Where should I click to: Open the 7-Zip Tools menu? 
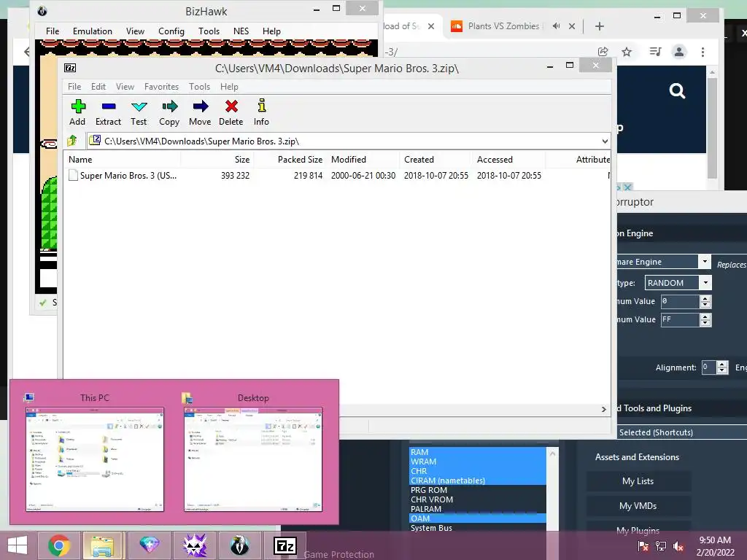(x=199, y=87)
